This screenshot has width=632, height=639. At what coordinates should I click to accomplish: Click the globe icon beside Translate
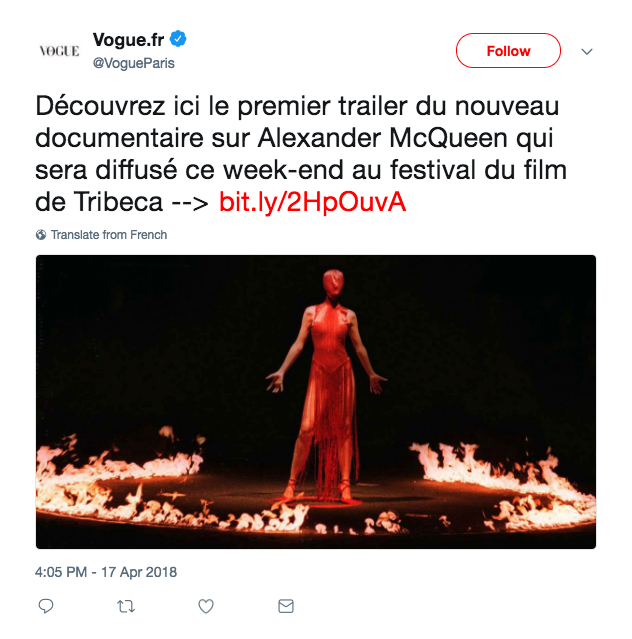point(41,235)
